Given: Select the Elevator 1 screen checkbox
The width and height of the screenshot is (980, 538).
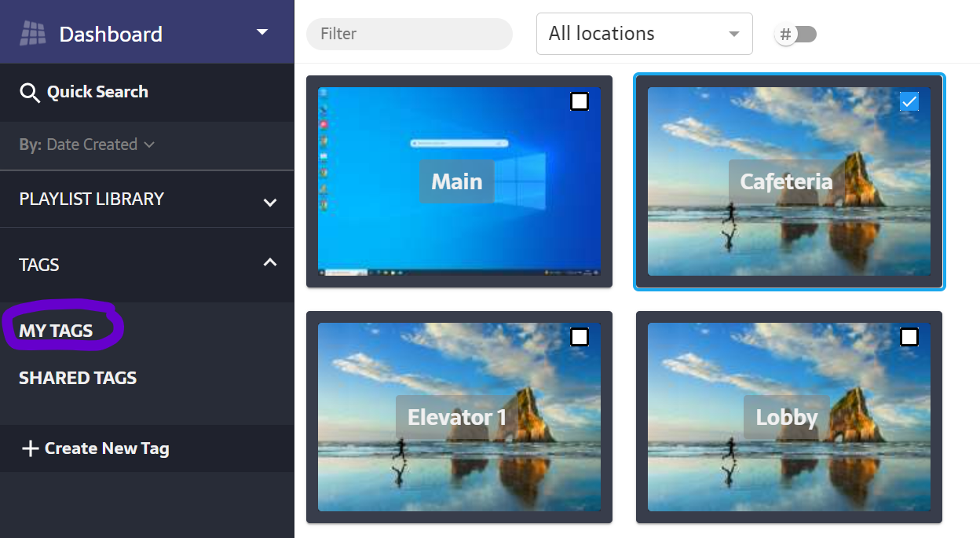Looking at the screenshot, I should [x=580, y=337].
